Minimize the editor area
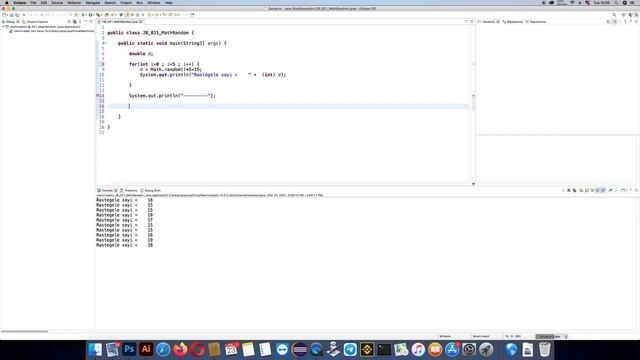This screenshot has width=640, height=360. point(466,21)
